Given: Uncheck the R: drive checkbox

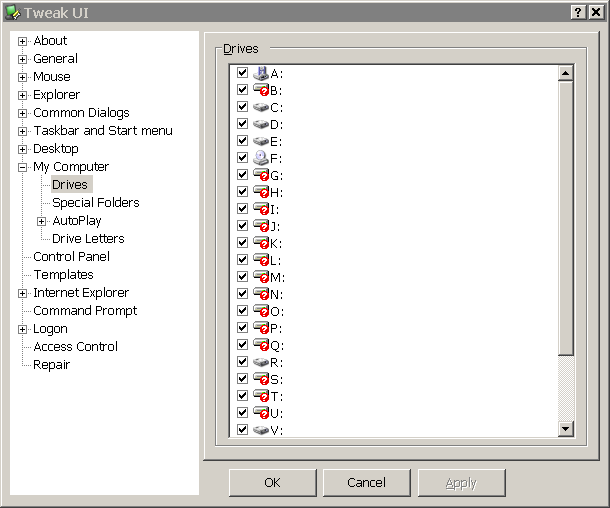Looking at the screenshot, I should pos(242,362).
